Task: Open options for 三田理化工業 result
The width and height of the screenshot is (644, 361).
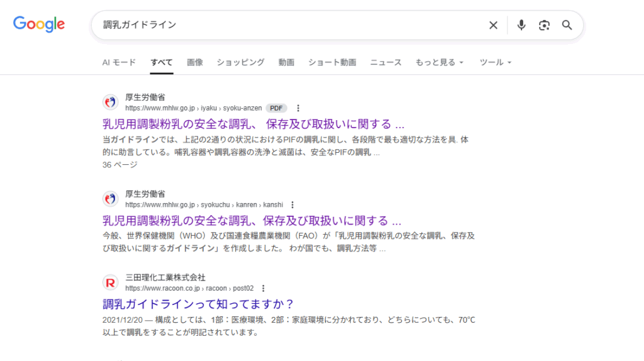Action: pyautogui.click(x=263, y=289)
